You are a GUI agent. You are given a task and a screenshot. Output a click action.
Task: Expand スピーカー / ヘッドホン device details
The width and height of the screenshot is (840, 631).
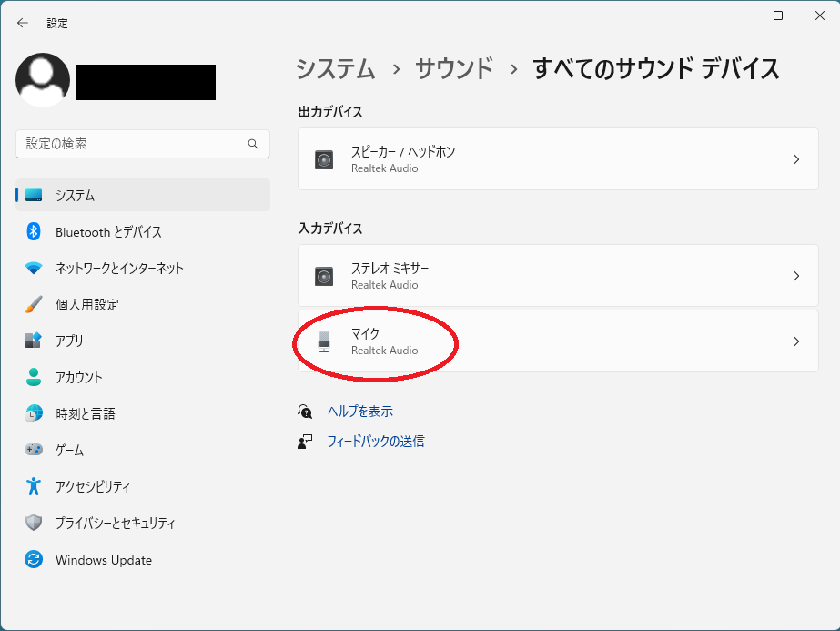pos(559,159)
